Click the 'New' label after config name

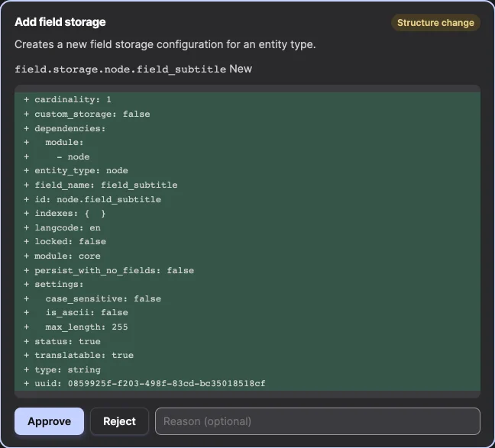(241, 69)
